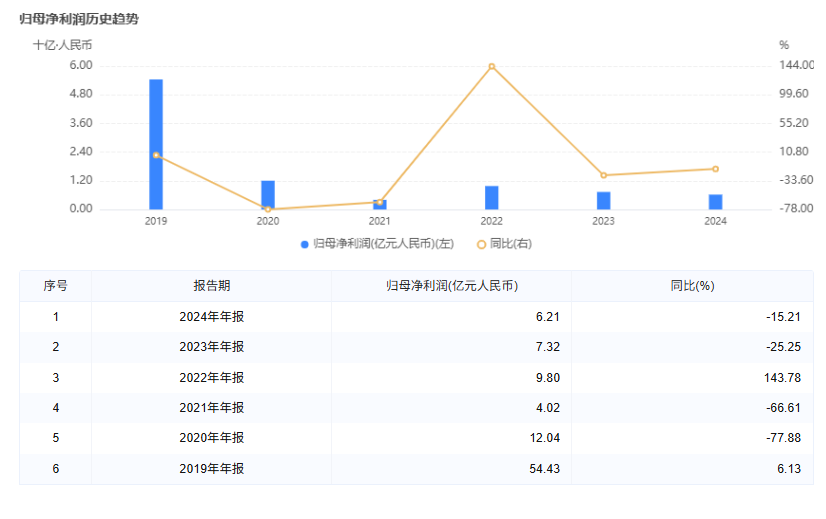Screen dimensions: 826x519
Task: Click the year-over-year value -25.25
Action: [783, 347]
